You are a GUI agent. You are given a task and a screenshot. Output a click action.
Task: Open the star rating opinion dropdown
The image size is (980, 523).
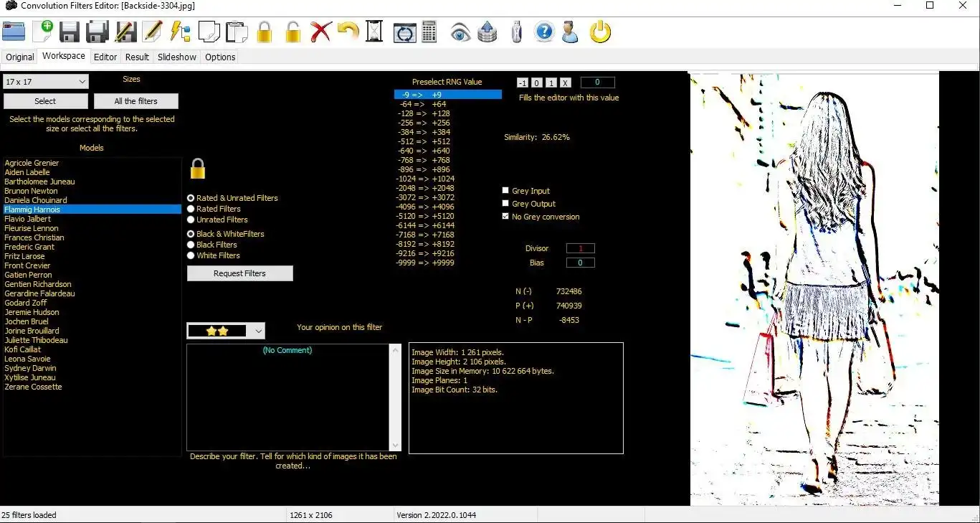[226, 331]
